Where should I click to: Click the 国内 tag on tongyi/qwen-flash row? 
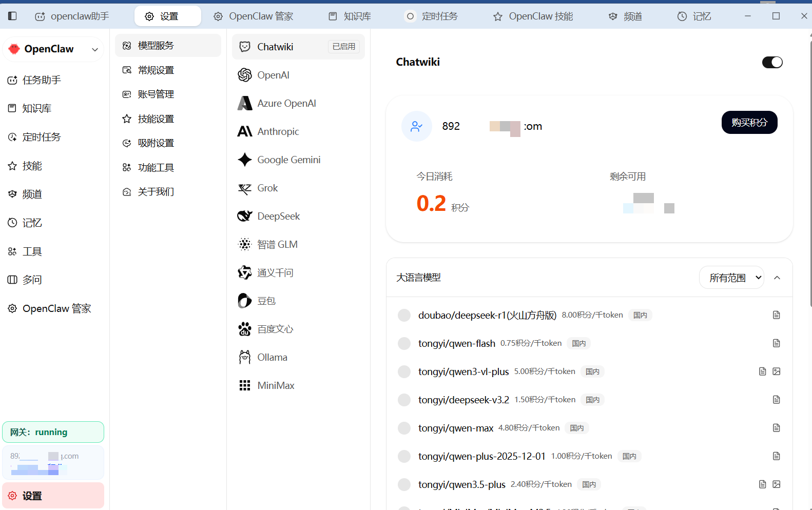click(x=579, y=343)
